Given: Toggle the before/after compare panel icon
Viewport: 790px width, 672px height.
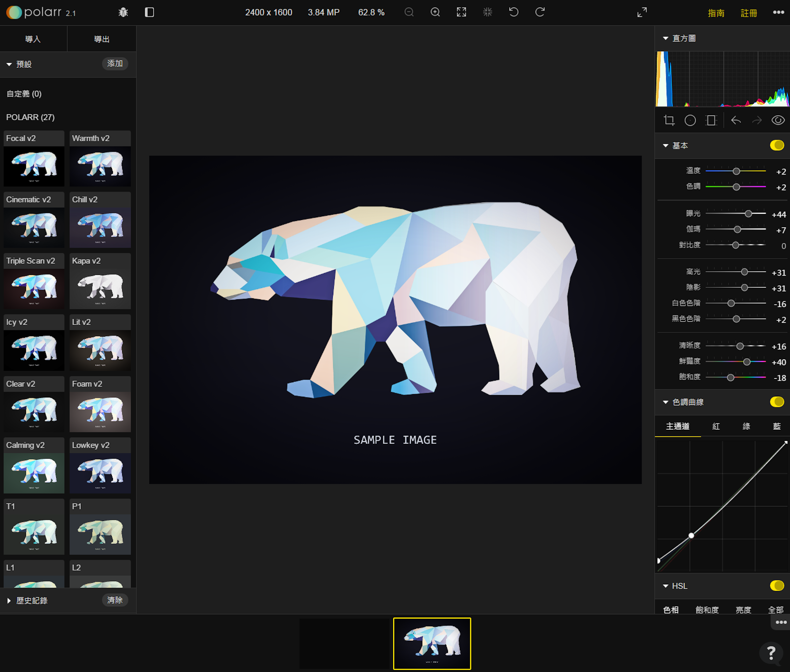Looking at the screenshot, I should [x=149, y=13].
